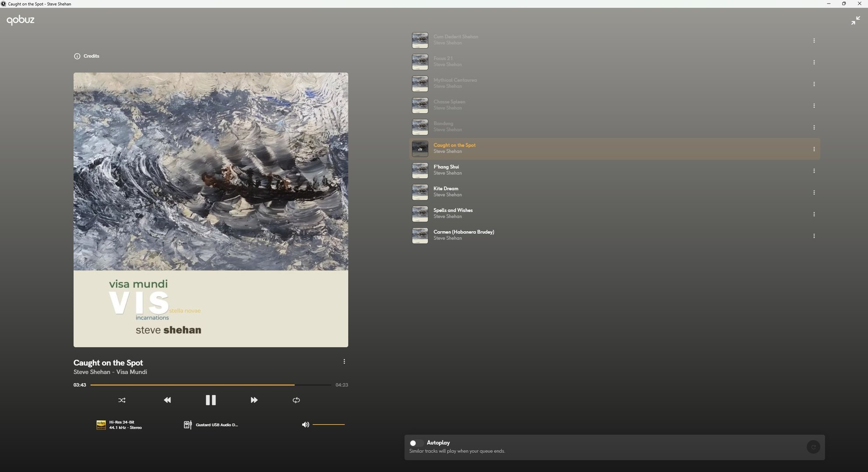Open more options for Chasse Spleen
Screen dimensions: 868x472
click(x=814, y=106)
